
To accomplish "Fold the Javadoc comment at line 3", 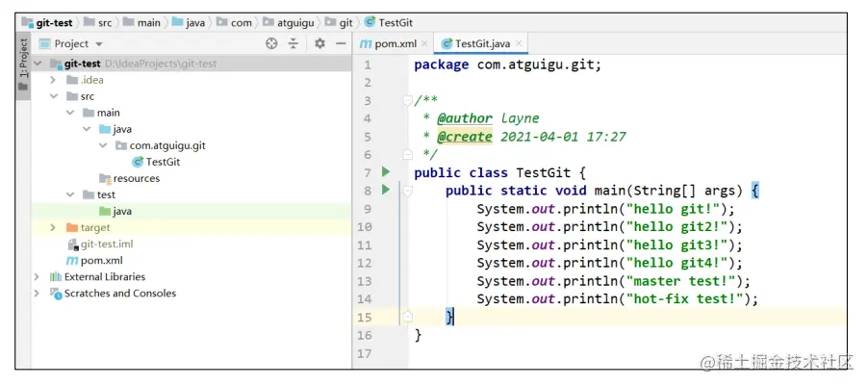I will (x=407, y=101).
